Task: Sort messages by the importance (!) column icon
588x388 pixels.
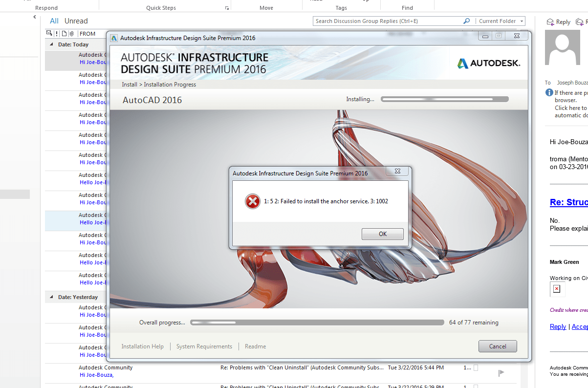Action: 56,33
